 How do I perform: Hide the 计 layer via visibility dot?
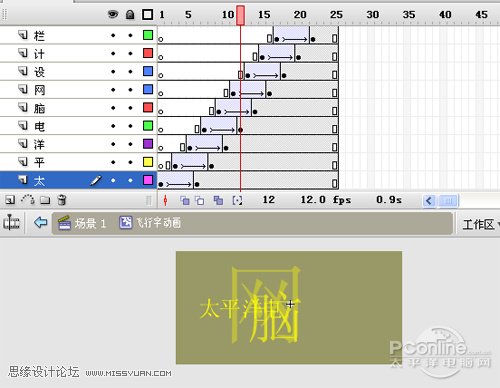click(x=113, y=53)
